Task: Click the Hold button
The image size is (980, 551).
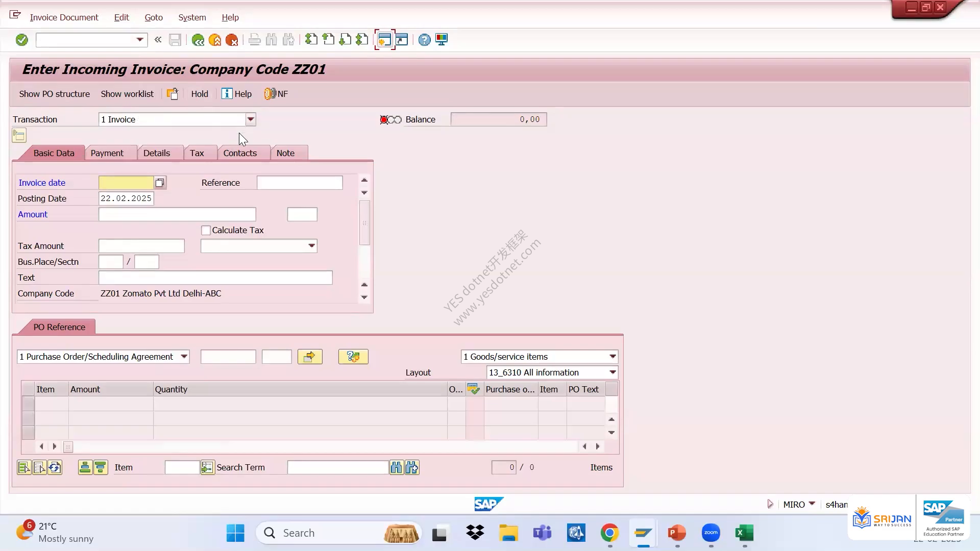Action: [200, 94]
